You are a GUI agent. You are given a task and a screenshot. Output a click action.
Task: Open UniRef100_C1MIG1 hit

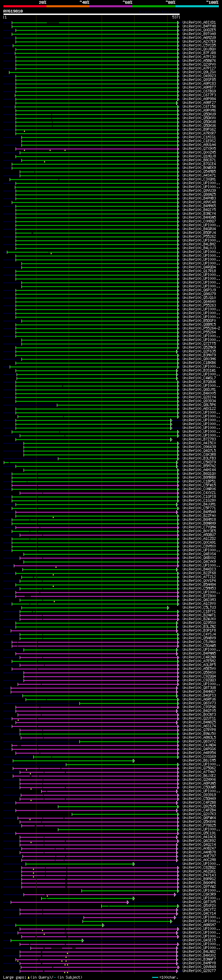(199, 137)
